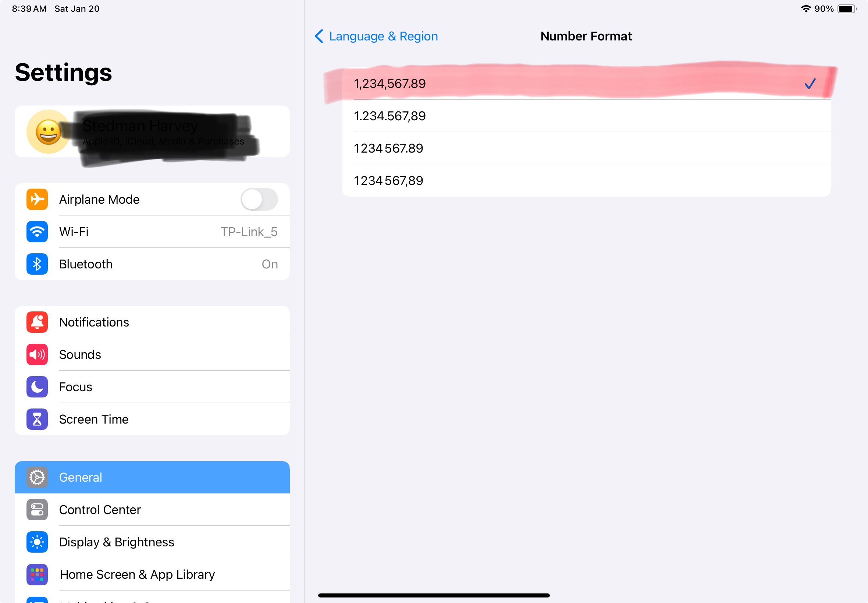Open the Wi-Fi network value TP-Link_5
This screenshot has width=868, height=603.
point(249,232)
